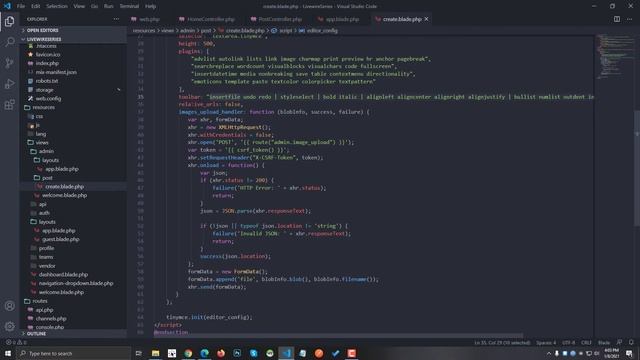Open the Manage gear icon
The image size is (640, 360).
(9, 326)
